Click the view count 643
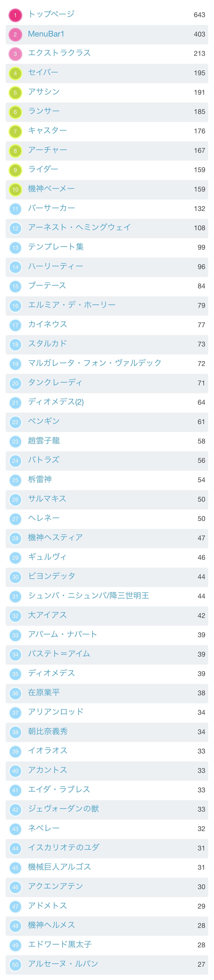214x980 pixels. [x=199, y=15]
